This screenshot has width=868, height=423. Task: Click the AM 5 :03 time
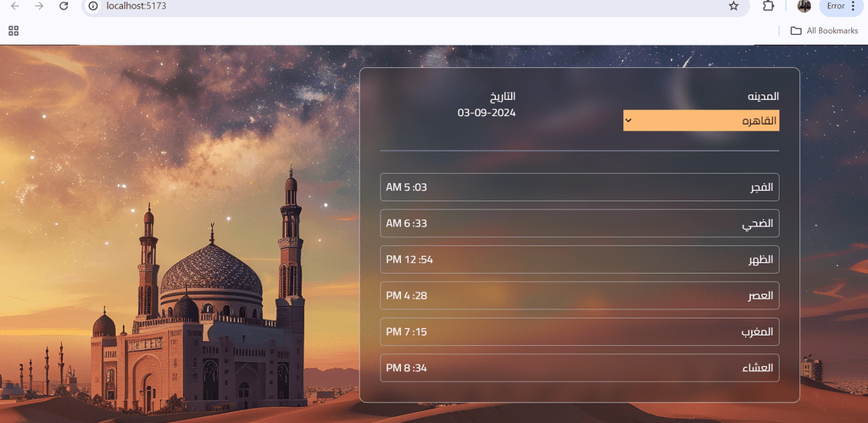coord(406,187)
